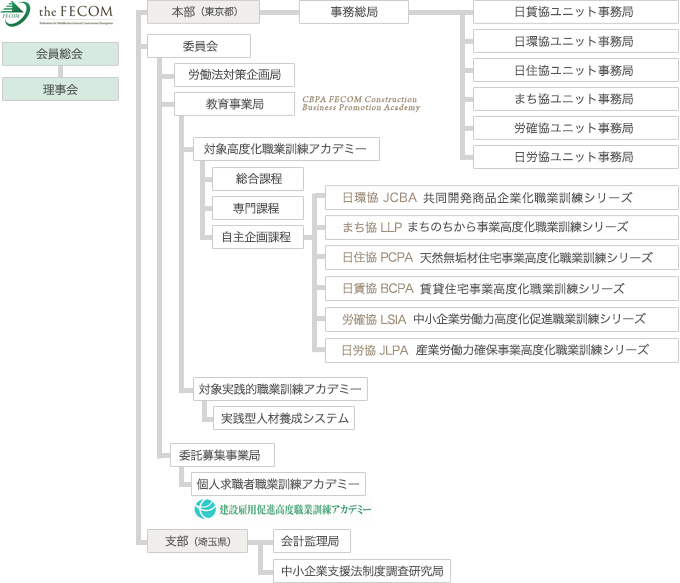Viewport: 680px width, 583px height.
Task: Open まち協 LLP まちのちから series
Action: point(502,227)
